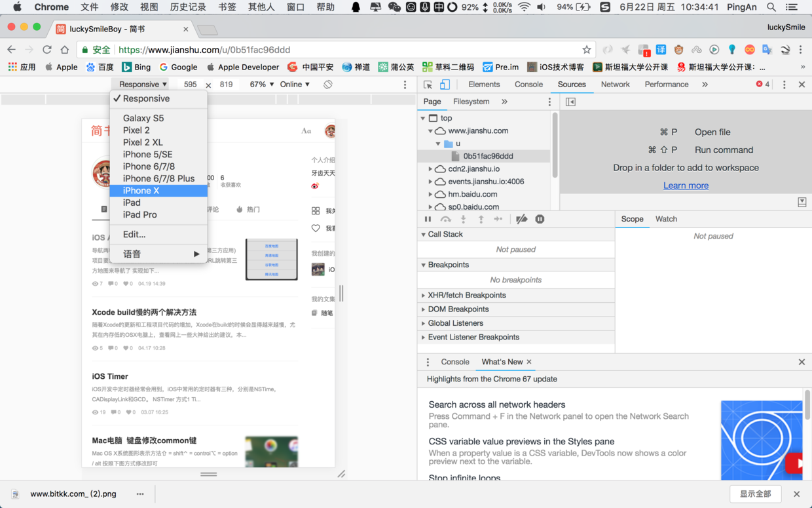Reload the page with refresh icon
Viewport: 812px width, 508px height.
46,50
